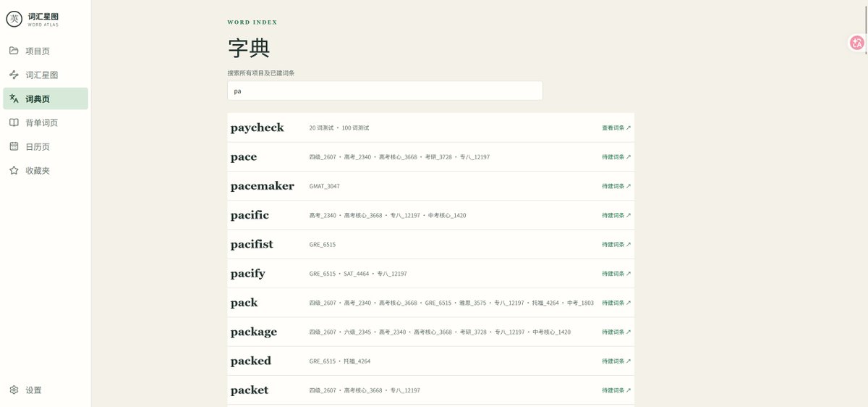
Task: Click the "GMAT_3047" tag on pacemaker row
Action: coord(324,186)
